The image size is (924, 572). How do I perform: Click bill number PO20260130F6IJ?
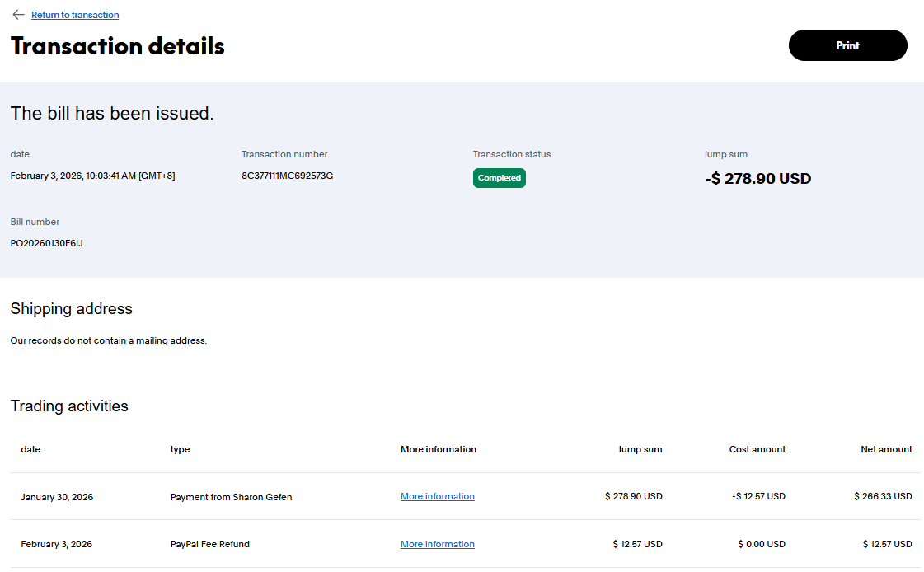tap(47, 243)
